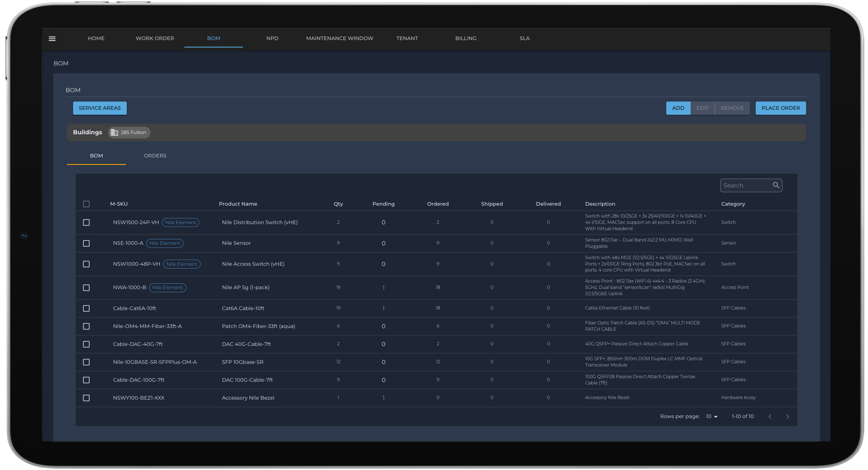Click the ADD button
Image resolution: width=868 pixels, height=470 pixels.
pos(678,108)
